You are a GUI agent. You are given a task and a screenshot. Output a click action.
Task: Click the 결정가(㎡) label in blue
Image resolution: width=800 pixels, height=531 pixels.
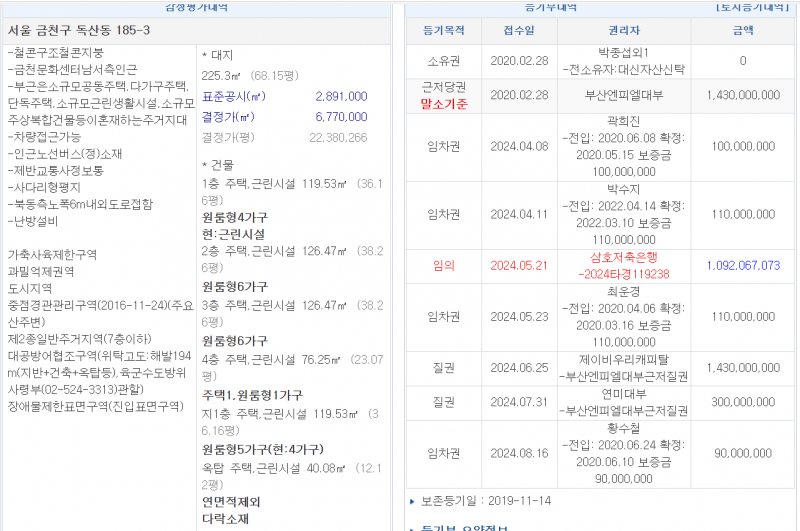click(228, 117)
